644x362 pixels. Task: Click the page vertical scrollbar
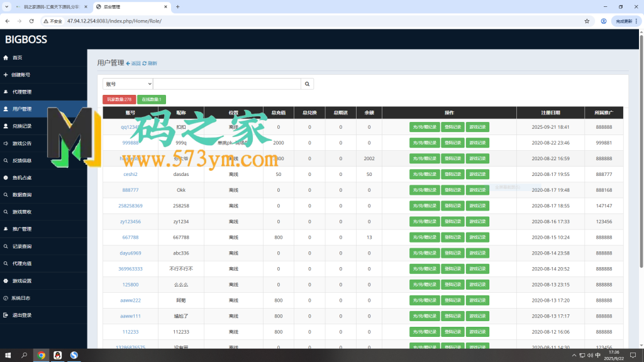point(641,152)
